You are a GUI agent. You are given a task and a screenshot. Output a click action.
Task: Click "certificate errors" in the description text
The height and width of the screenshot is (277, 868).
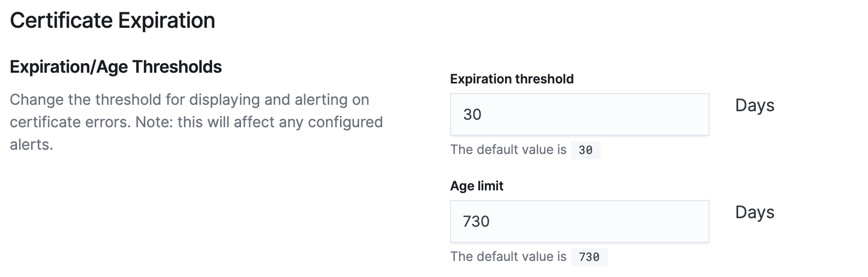click(x=70, y=122)
